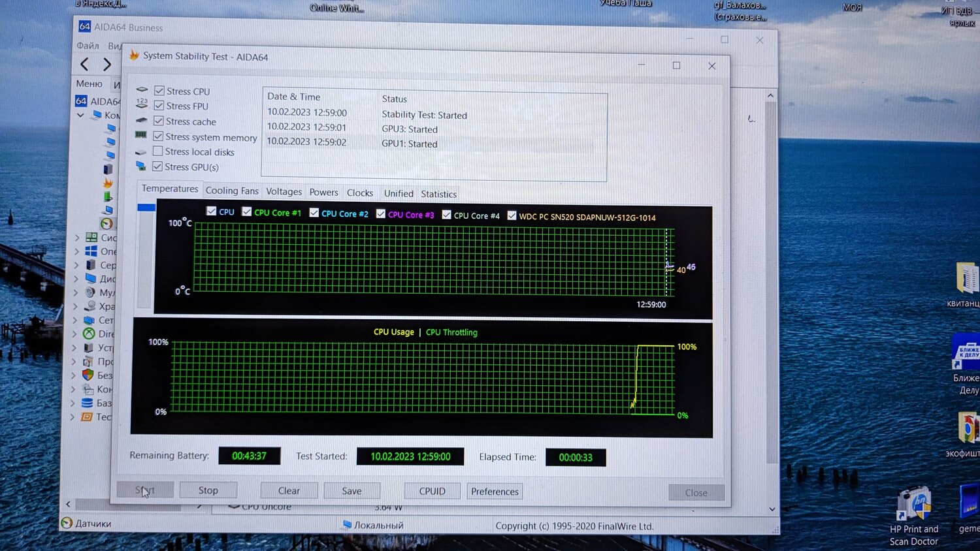Expand the Опе tree node
This screenshot has width=980, height=551.
click(x=77, y=251)
